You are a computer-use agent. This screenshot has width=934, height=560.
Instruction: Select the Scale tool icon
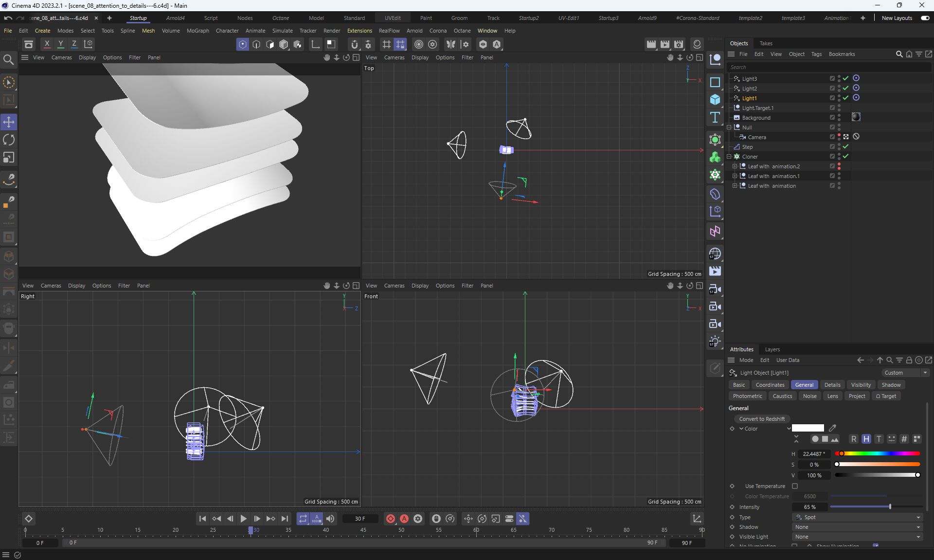coord(9,158)
